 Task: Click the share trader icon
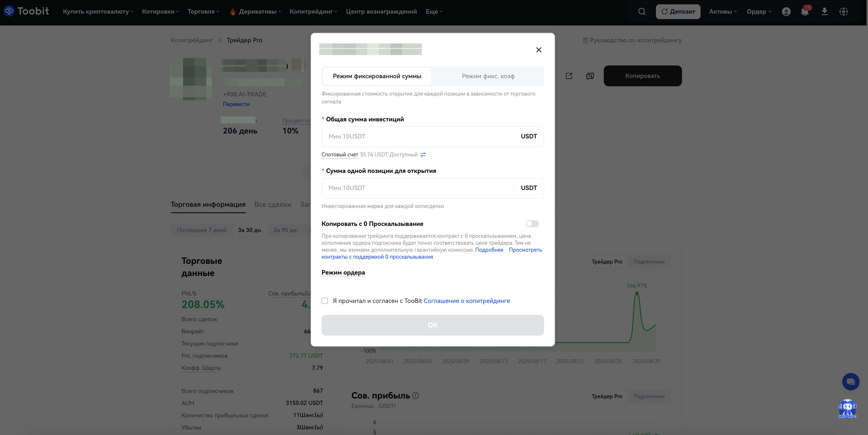(569, 76)
